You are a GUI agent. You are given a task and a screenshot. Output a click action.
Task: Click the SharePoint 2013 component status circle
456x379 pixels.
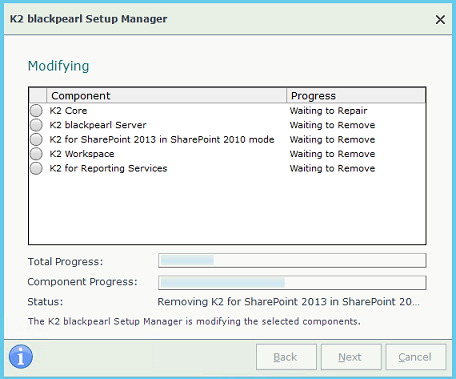36,139
